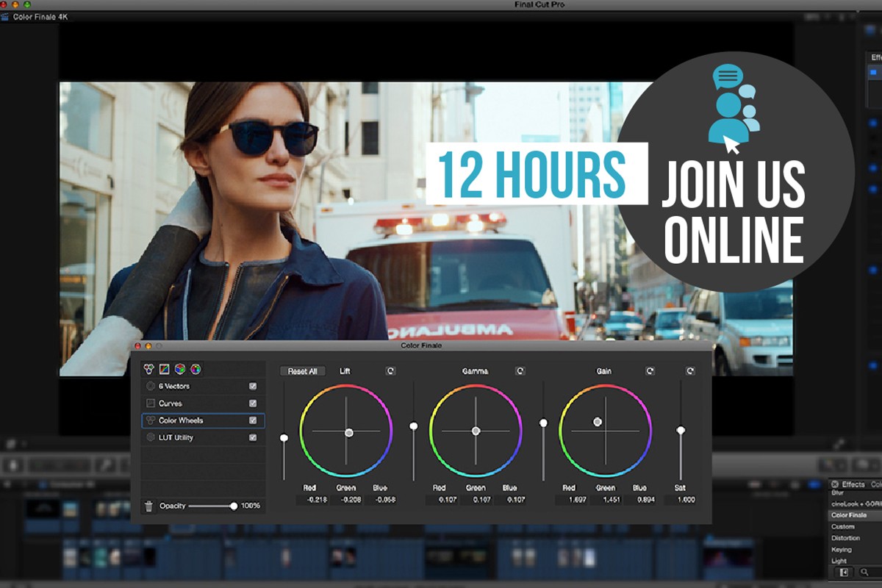The height and width of the screenshot is (588, 882).
Task: Reset the Sat slider
Action: pyautogui.click(x=689, y=371)
